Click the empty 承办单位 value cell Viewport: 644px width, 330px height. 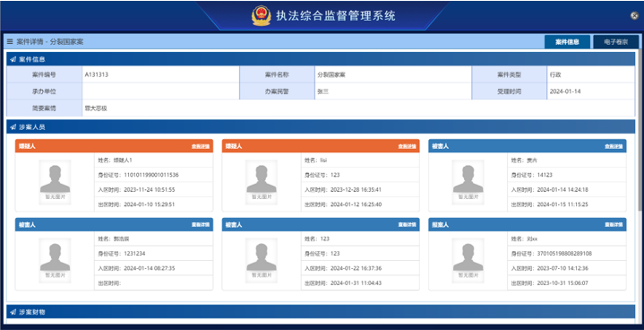pyautogui.click(x=160, y=91)
